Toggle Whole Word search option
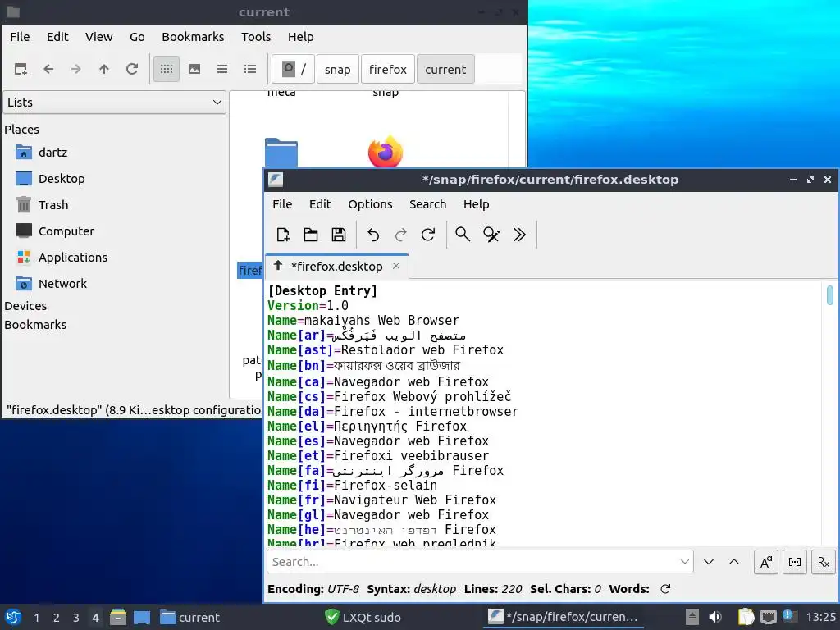The image size is (840, 630). click(795, 562)
